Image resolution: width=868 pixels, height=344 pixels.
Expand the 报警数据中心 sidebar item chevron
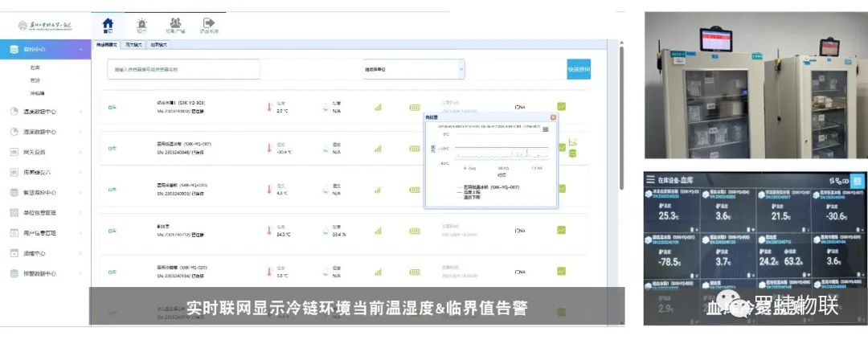pos(81,273)
